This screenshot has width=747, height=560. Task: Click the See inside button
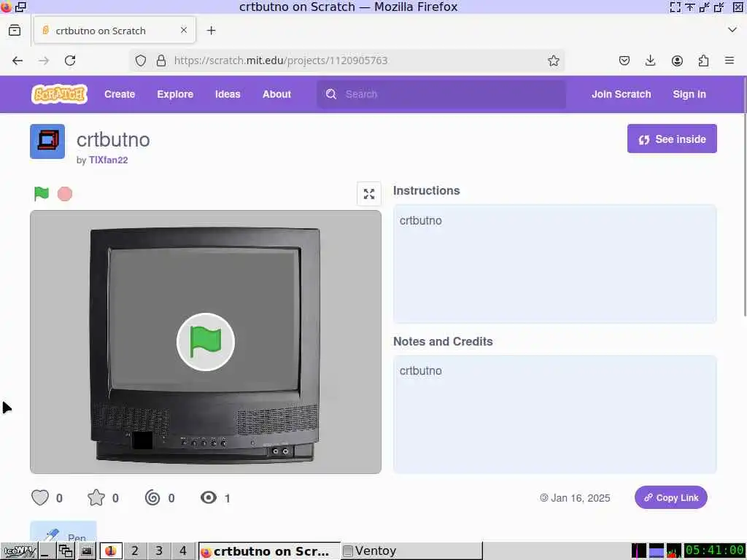[672, 139]
